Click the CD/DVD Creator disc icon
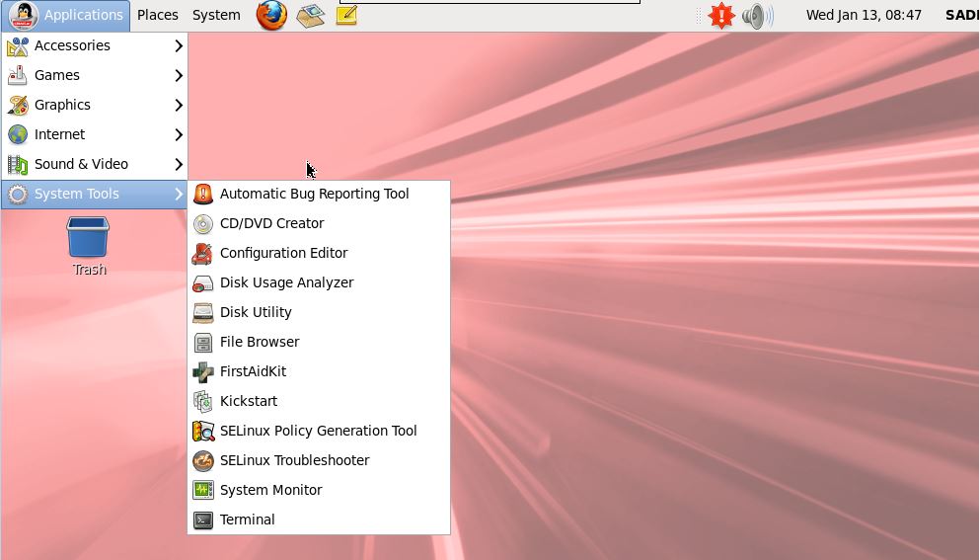The image size is (980, 560). [203, 223]
